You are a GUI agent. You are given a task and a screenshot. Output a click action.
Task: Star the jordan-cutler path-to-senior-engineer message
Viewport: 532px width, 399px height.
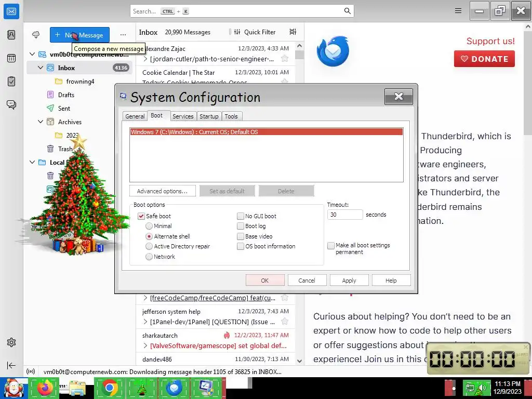[285, 59]
